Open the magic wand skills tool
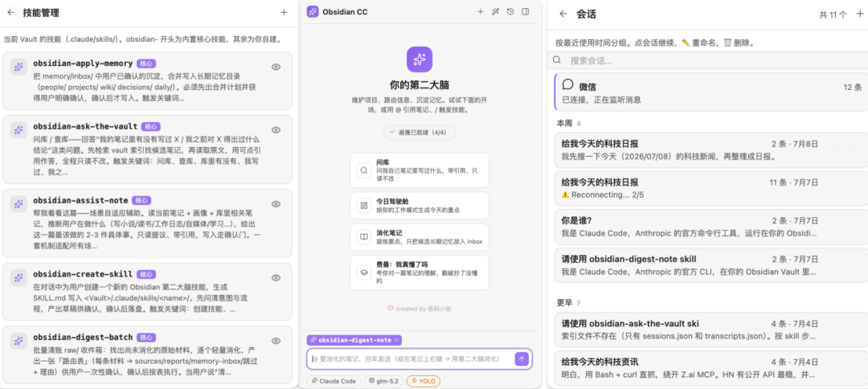 [x=495, y=11]
